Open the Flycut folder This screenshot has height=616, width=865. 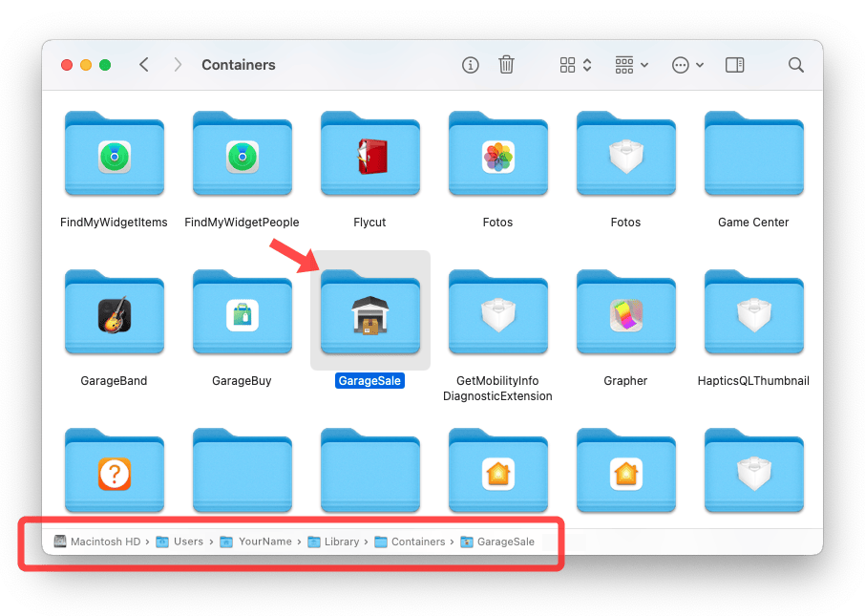370,155
